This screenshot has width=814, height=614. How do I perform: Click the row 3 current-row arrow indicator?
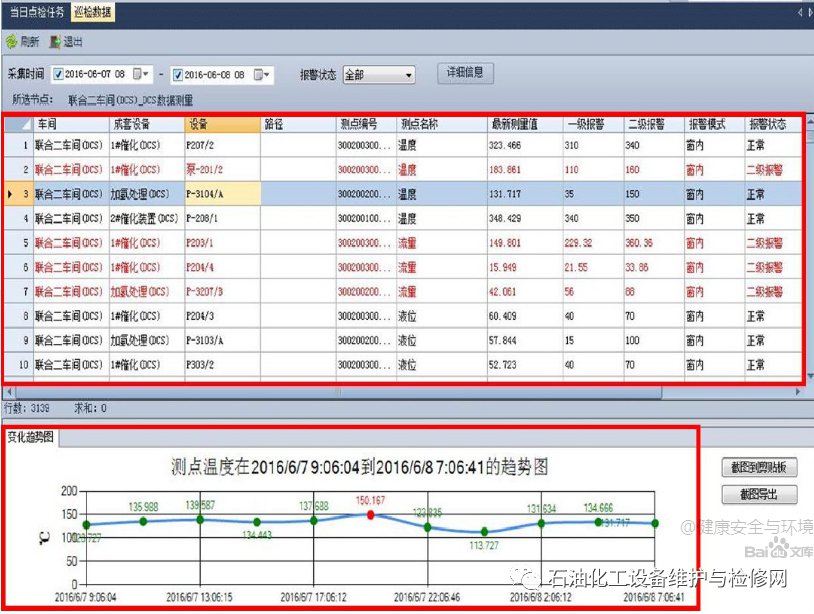point(10,193)
